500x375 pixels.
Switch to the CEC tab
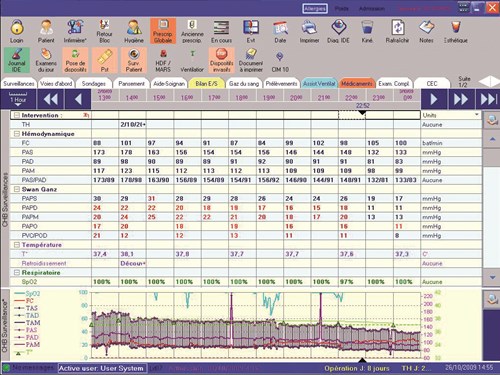(432, 84)
